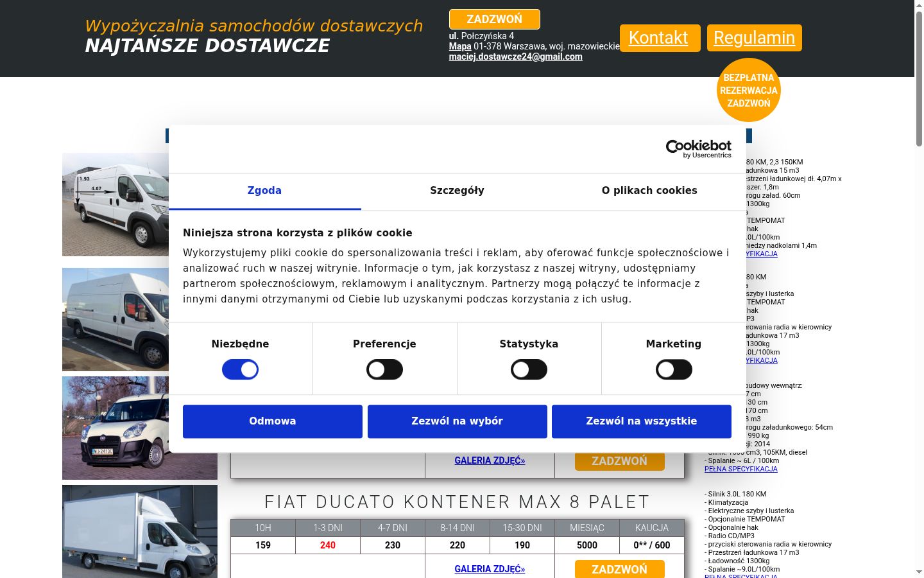Image resolution: width=924 pixels, height=578 pixels.
Task: Open GALERIA ZDJĘĆ link above the Kontener heading
Action: (490, 460)
